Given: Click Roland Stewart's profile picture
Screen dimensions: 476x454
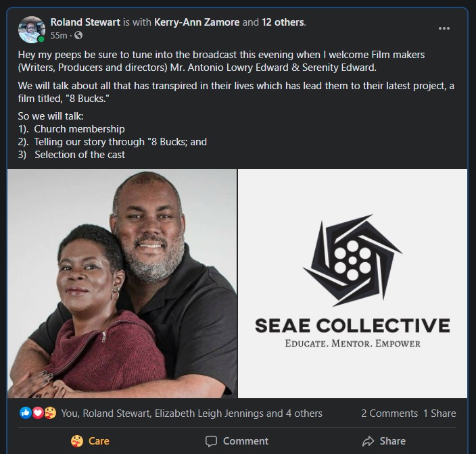Looking at the screenshot, I should click(31, 28).
